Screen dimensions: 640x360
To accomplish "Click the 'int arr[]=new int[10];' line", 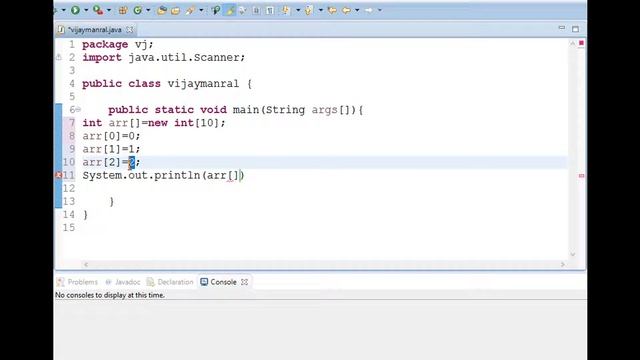I will [x=153, y=123].
